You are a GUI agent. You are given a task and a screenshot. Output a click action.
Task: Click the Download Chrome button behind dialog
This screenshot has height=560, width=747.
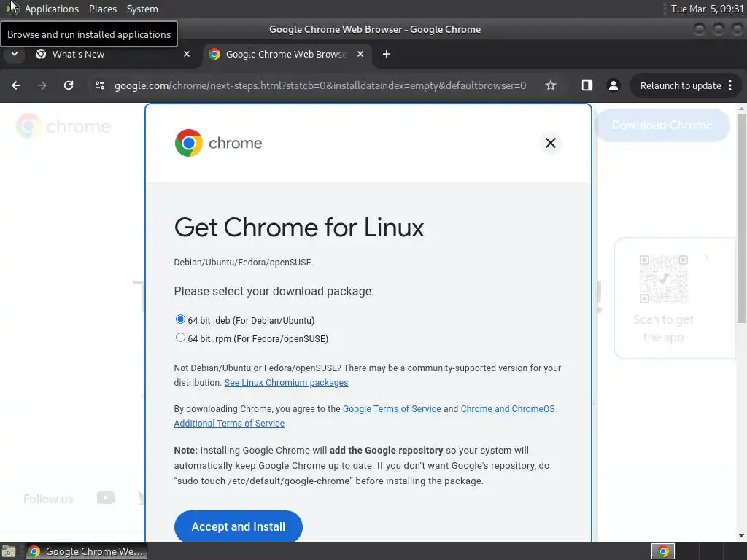[662, 125]
